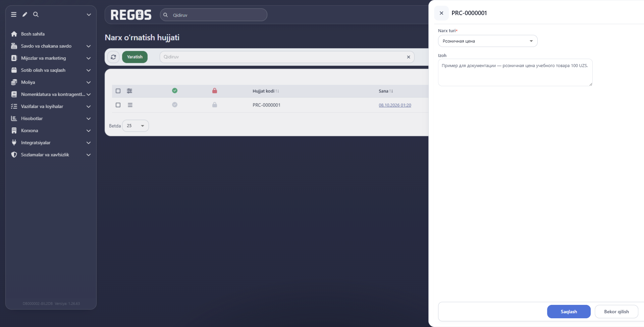Click the pencil edit icon in sidebar
Viewport: 644px width, 327px height.
click(25, 14)
